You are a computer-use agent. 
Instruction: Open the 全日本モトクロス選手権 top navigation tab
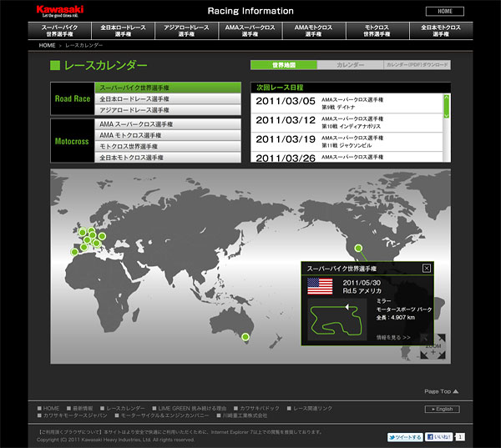(x=441, y=31)
